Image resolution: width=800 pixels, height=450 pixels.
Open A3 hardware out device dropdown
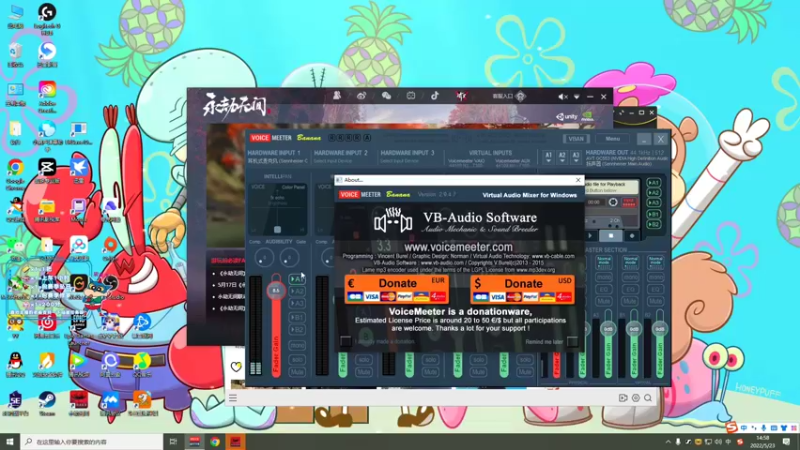click(576, 157)
